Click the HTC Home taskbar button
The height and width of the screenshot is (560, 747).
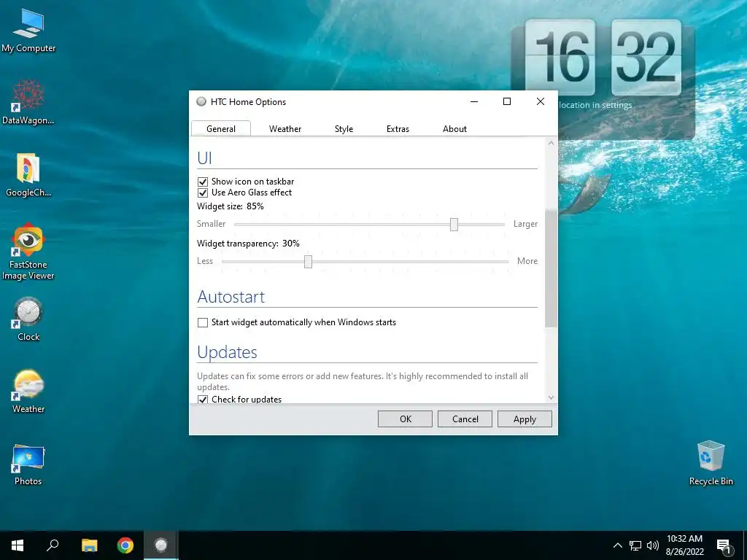(x=161, y=545)
